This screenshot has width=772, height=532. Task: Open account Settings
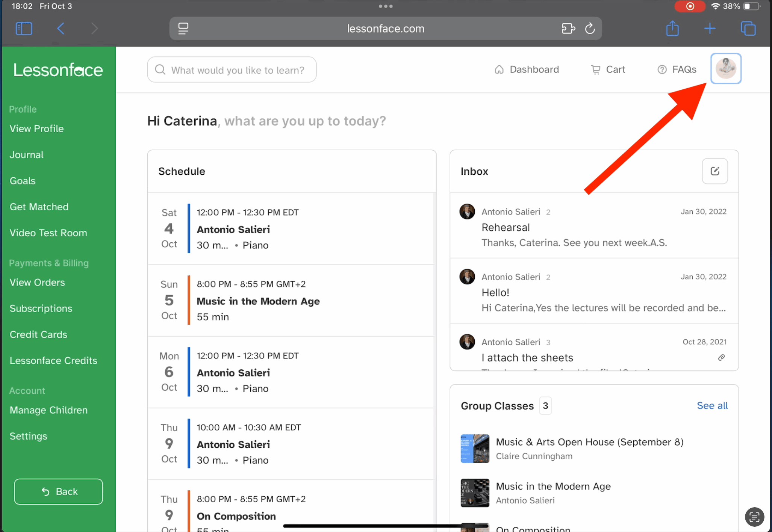point(29,436)
